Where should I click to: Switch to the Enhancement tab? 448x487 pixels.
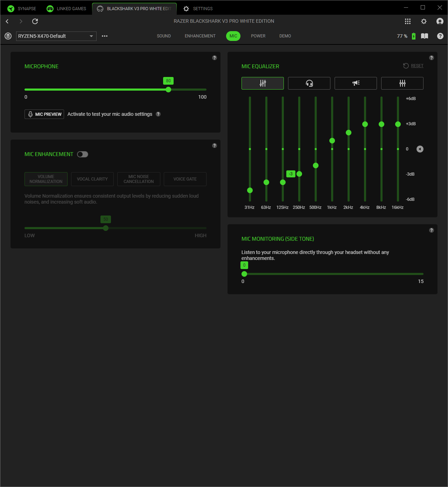(200, 36)
